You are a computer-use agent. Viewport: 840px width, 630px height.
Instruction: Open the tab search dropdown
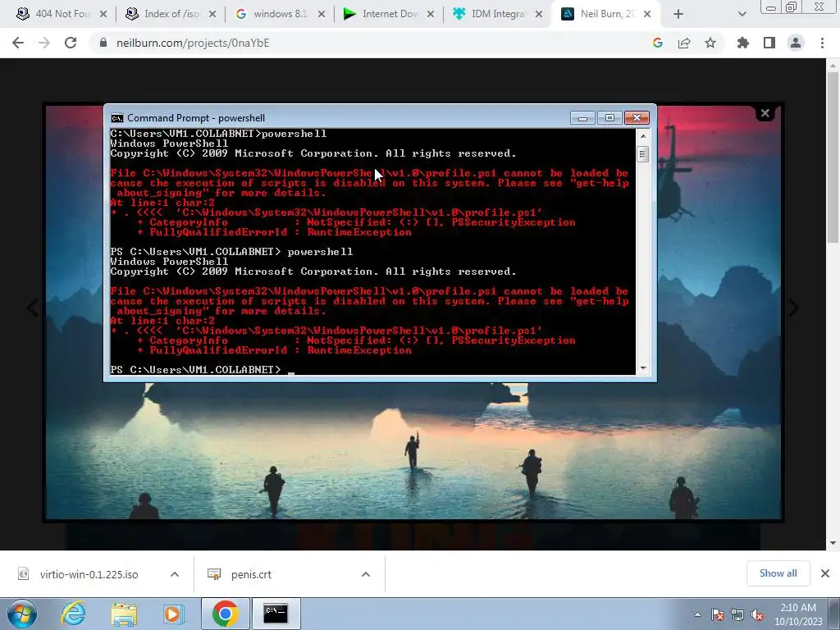pos(742,15)
